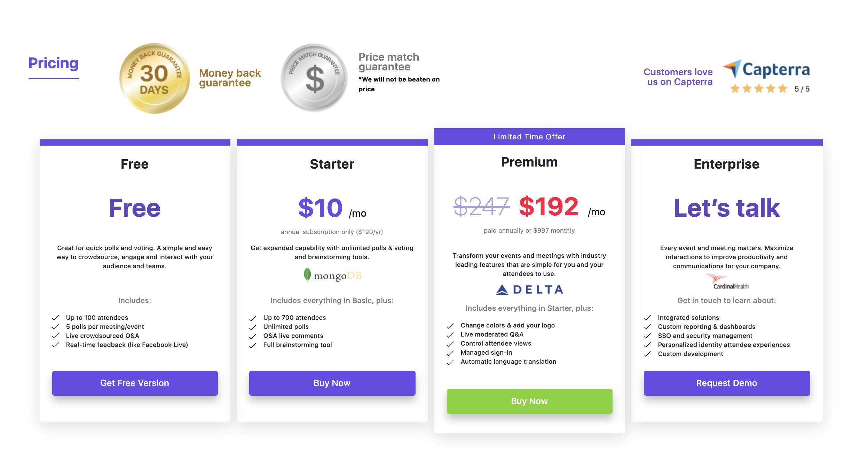Click checkmark beside Unlimited polls
868x455 pixels.
pos(253,327)
